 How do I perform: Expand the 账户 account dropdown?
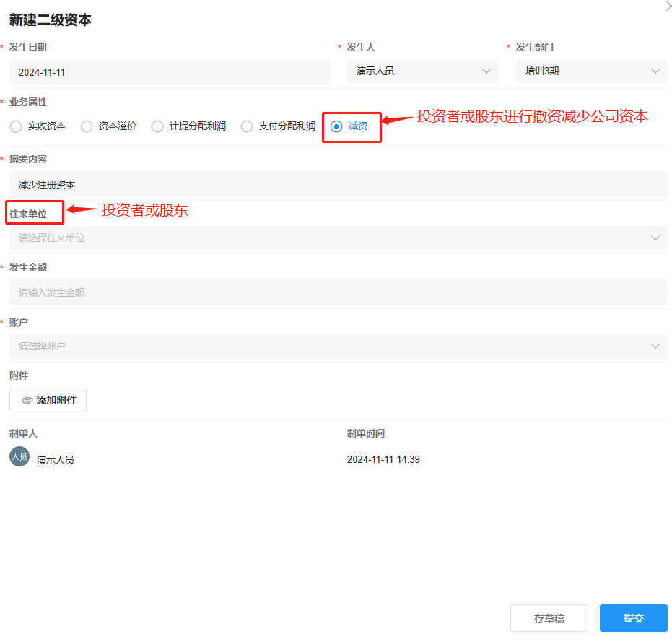[338, 346]
